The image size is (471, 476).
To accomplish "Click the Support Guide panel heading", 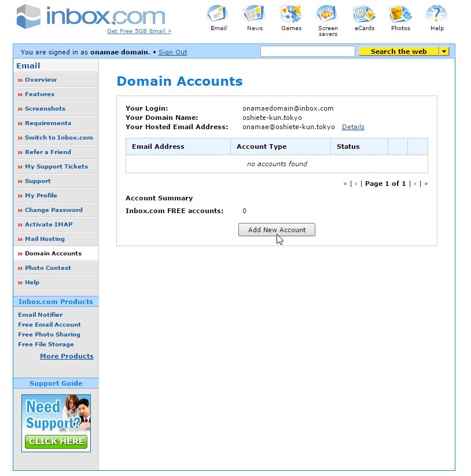I will coord(56,383).
